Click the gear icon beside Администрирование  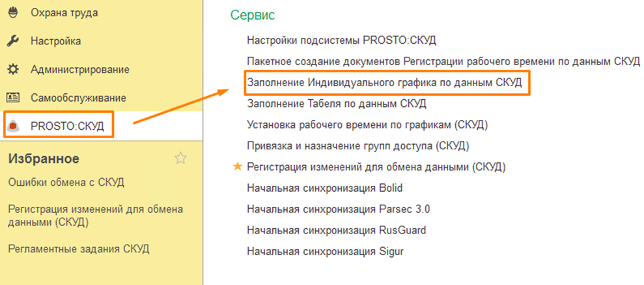pos(13,69)
